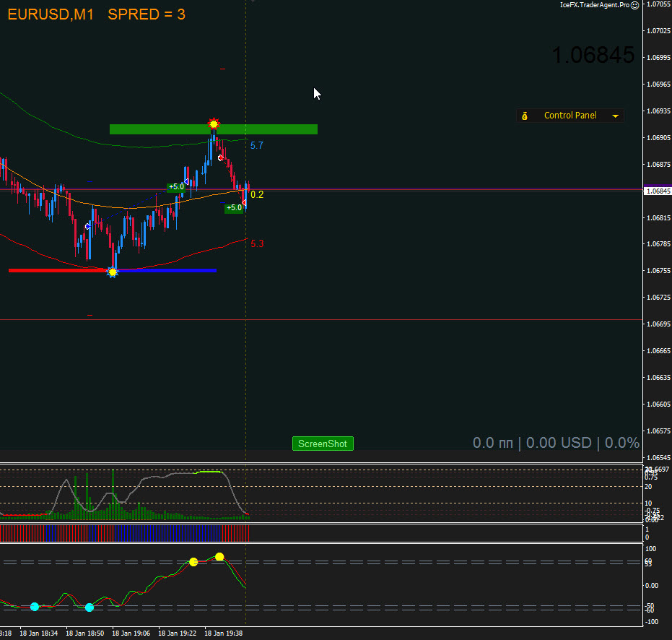The width and height of the screenshot is (672, 640).
Task: Click the red sell arrow below the chart high
Action: [x=220, y=158]
